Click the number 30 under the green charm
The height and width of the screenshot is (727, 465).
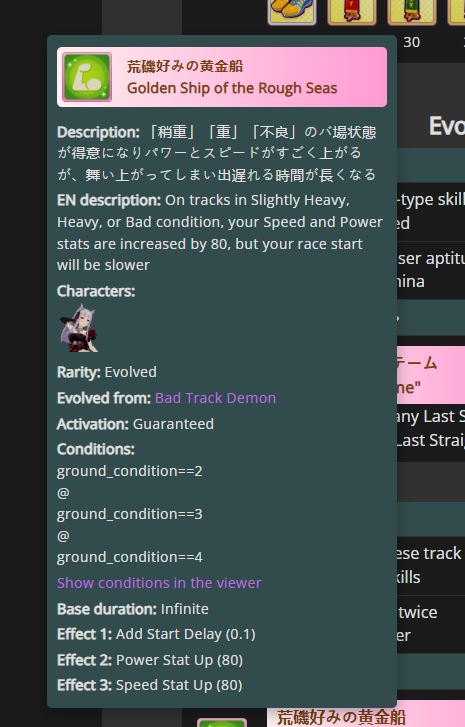pyautogui.click(x=411, y=42)
